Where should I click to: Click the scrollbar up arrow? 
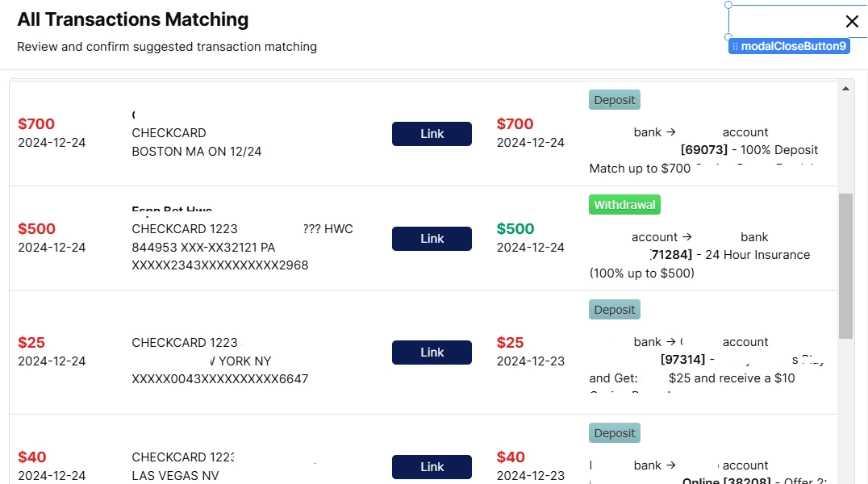[845, 86]
